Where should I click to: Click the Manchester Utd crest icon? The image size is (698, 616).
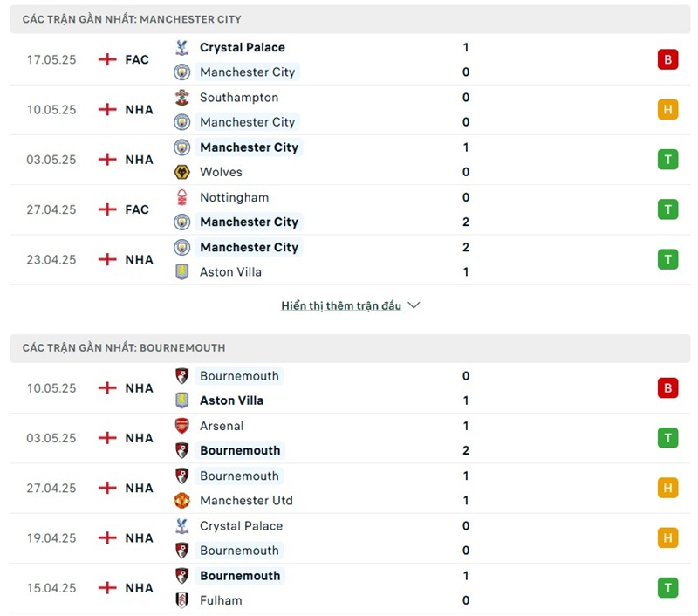click(181, 501)
